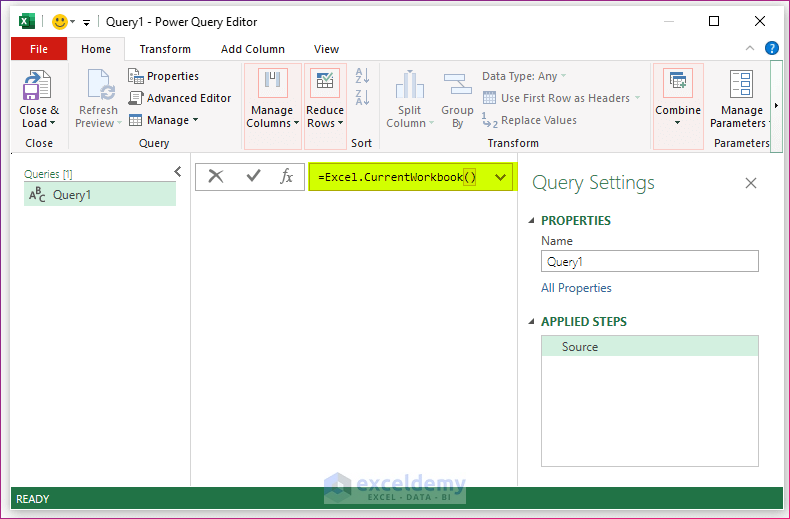Click the Queries [1] header

(x=48, y=174)
